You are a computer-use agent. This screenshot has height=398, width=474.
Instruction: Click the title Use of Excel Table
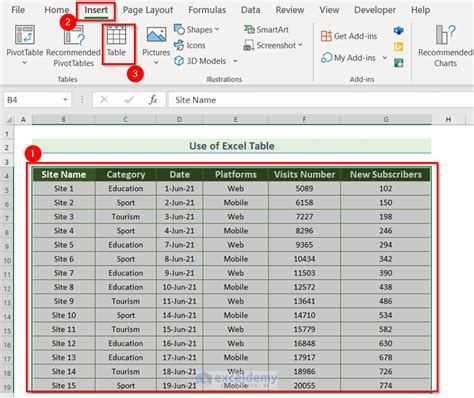[232, 146]
